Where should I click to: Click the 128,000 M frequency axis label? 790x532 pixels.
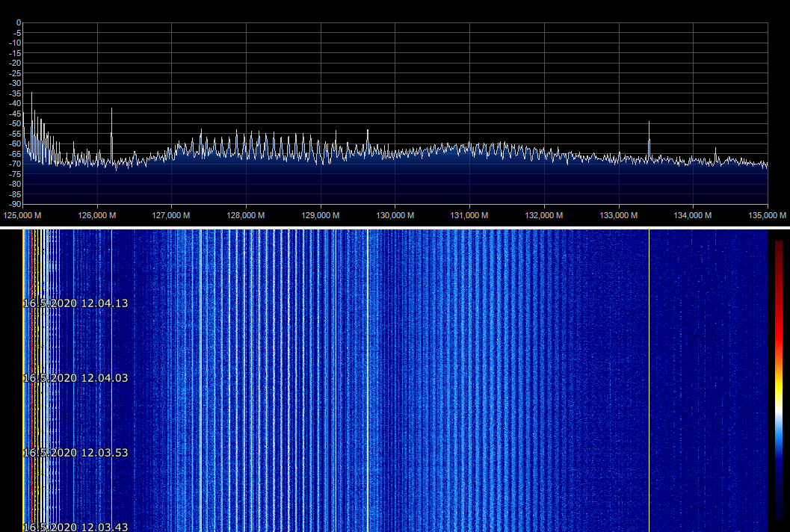pyautogui.click(x=246, y=215)
